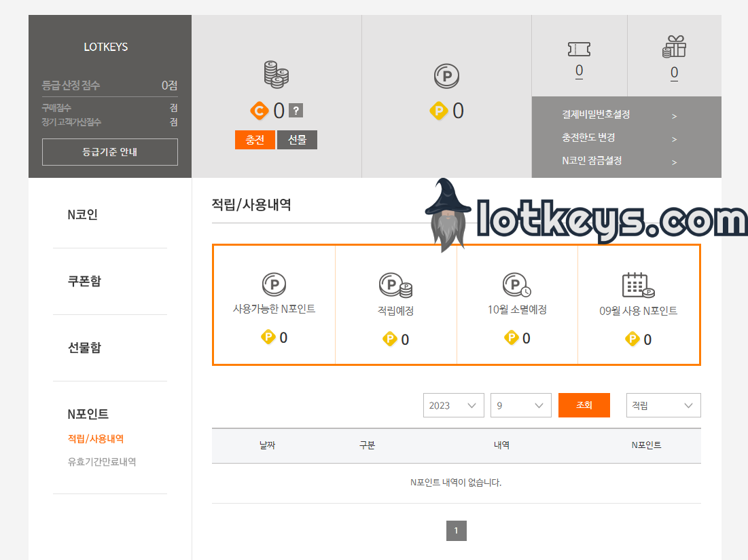This screenshot has height=560, width=748.
Task: Click yellow P badge under 10월 소멸예정
Action: coord(512,338)
